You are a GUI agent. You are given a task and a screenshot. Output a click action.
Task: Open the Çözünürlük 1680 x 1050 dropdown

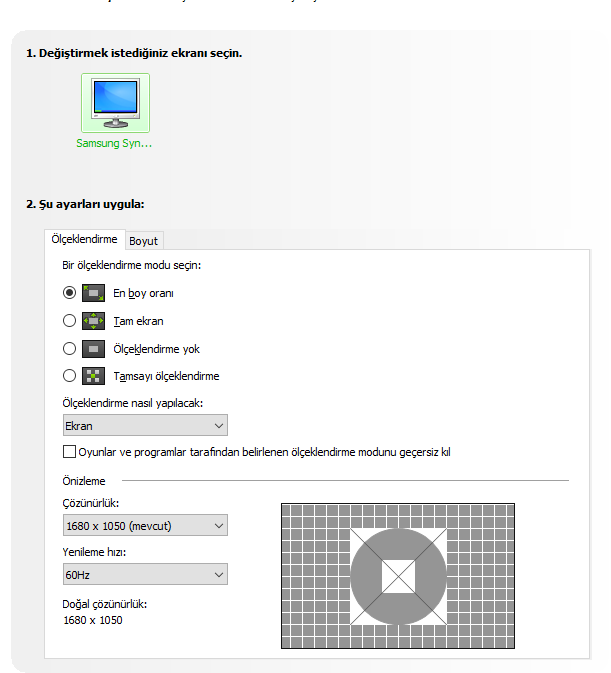pos(145,525)
